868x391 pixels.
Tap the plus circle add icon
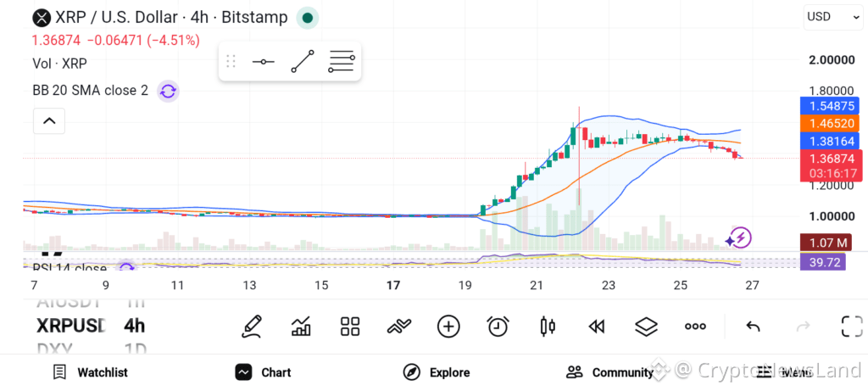[448, 327]
